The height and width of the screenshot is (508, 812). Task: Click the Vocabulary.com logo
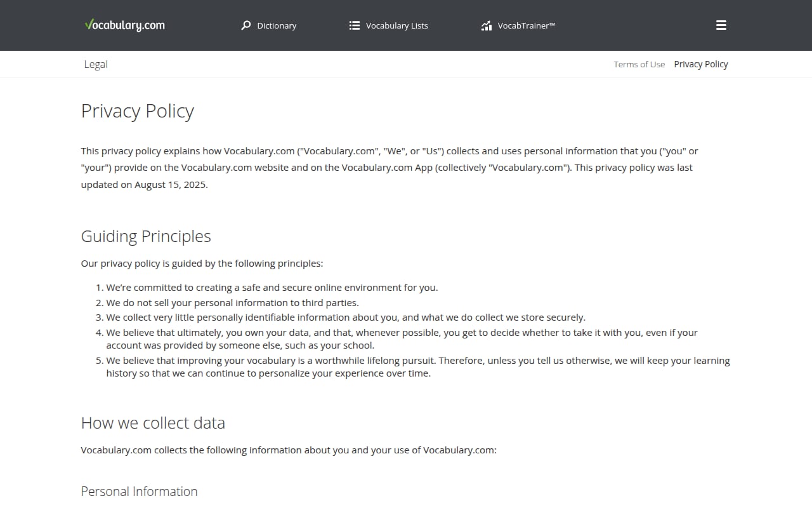coord(125,25)
